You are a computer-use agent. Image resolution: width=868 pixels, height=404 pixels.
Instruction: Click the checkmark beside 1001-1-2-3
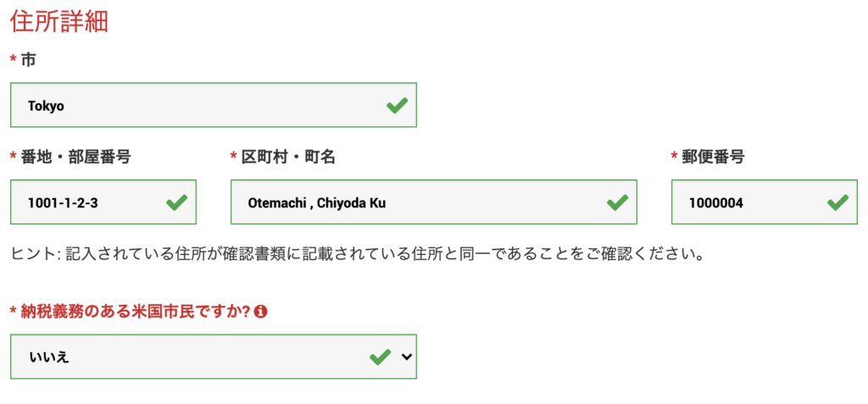click(176, 202)
